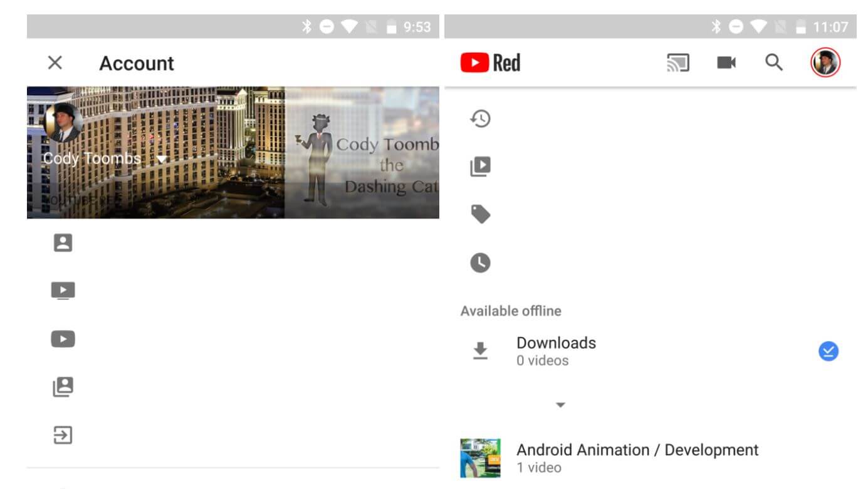Open account via top-right profile picture
Viewport: 868px width, 489px height.
click(825, 63)
